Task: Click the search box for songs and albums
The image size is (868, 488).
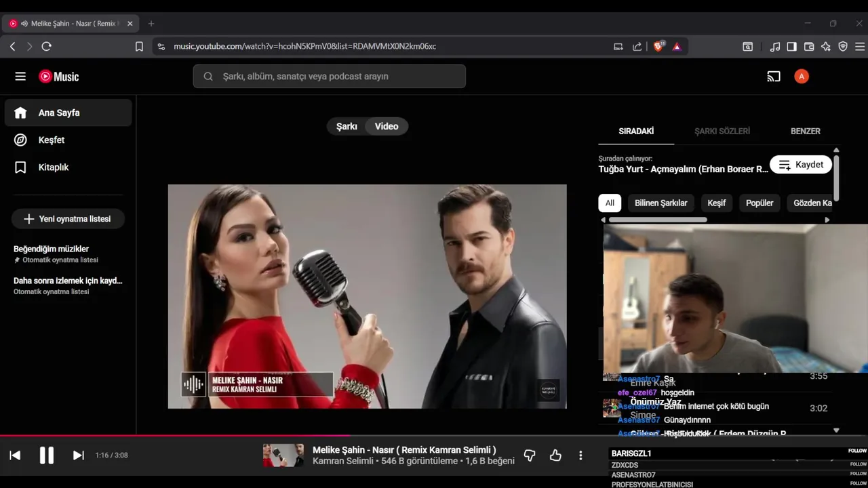Action: click(330, 77)
